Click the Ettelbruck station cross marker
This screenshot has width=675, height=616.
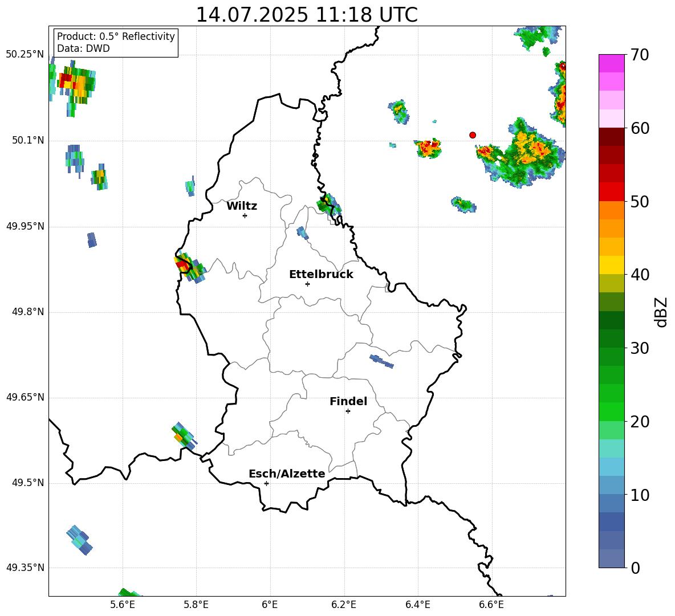click(307, 284)
